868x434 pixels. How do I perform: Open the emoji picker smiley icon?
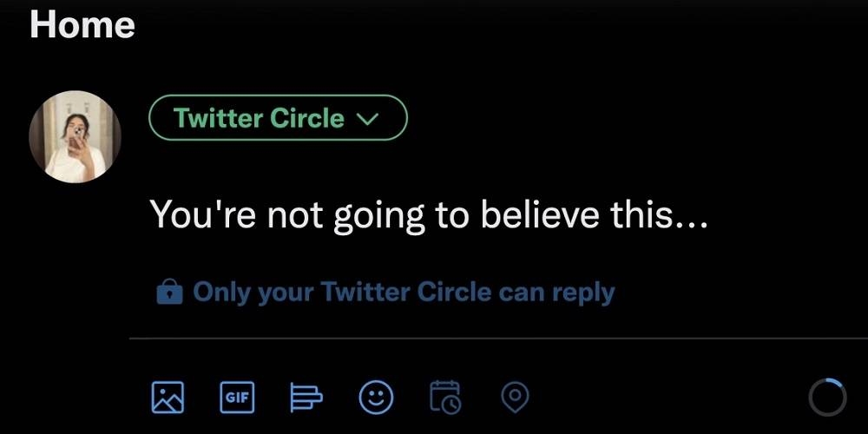point(375,398)
